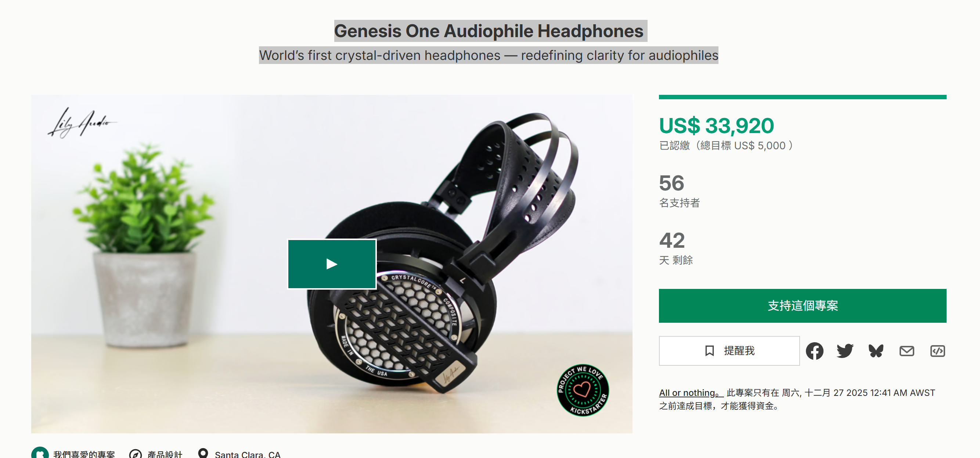980x458 pixels.
Task: Click the green funding progress bar
Action: (x=802, y=97)
